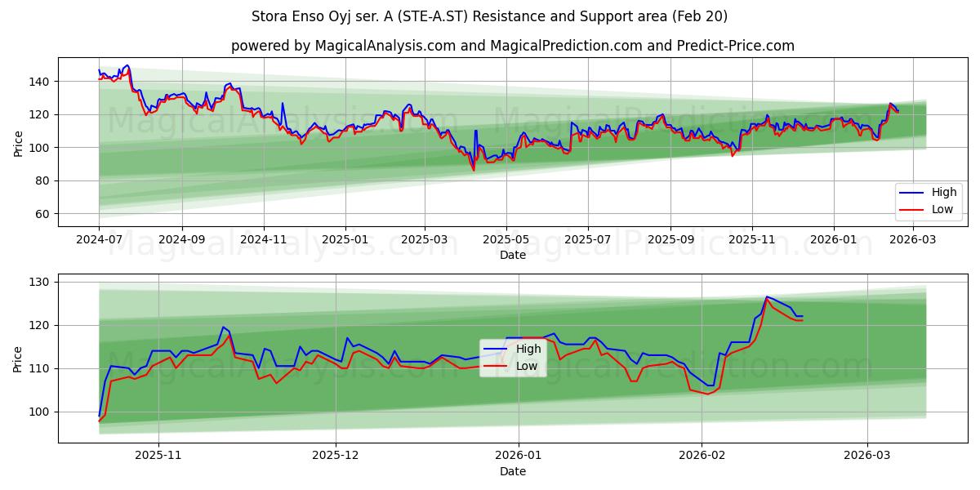Click the lower chart '2025-12' tick label
This screenshot has width=980, height=490.
[336, 457]
